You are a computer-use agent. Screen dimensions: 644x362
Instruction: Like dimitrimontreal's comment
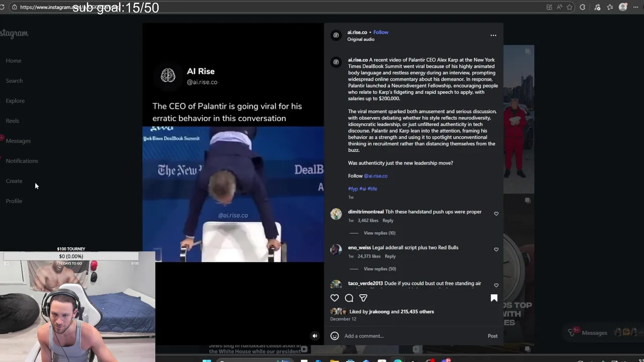pos(496,214)
